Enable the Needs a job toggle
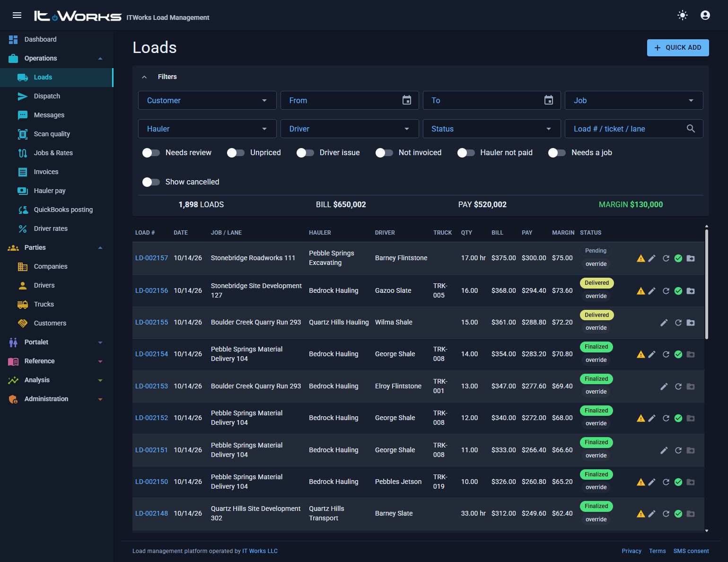 557,153
